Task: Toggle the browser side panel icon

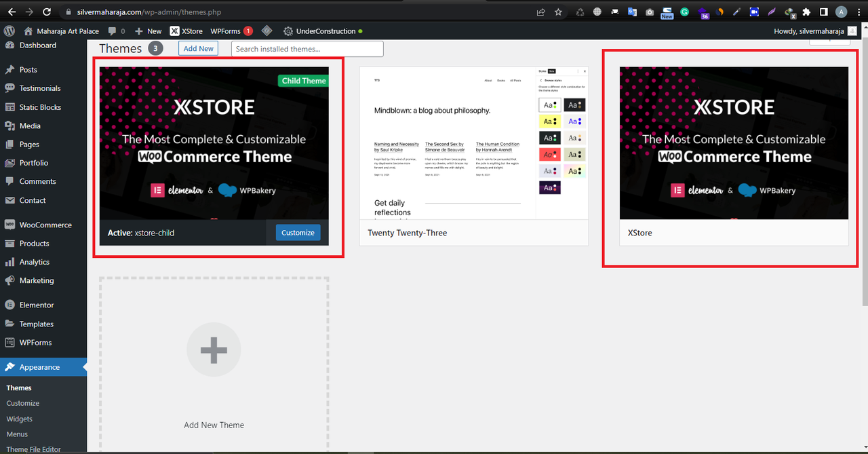Action: (823, 12)
